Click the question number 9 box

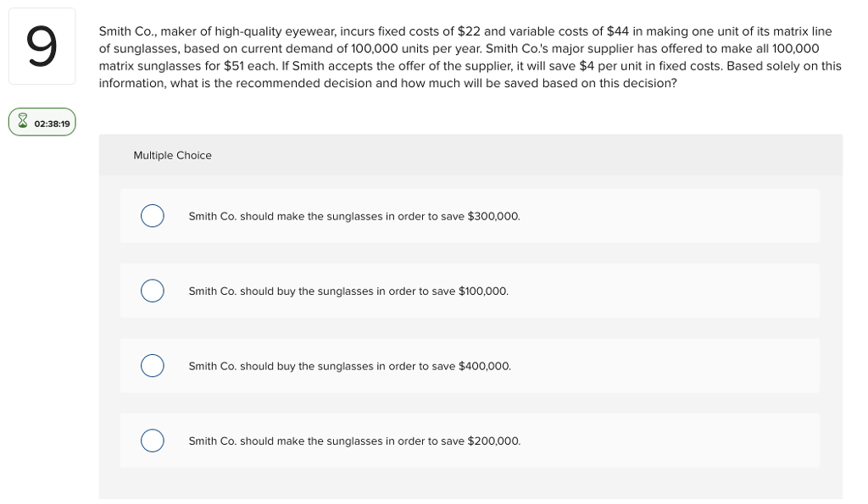click(x=42, y=47)
